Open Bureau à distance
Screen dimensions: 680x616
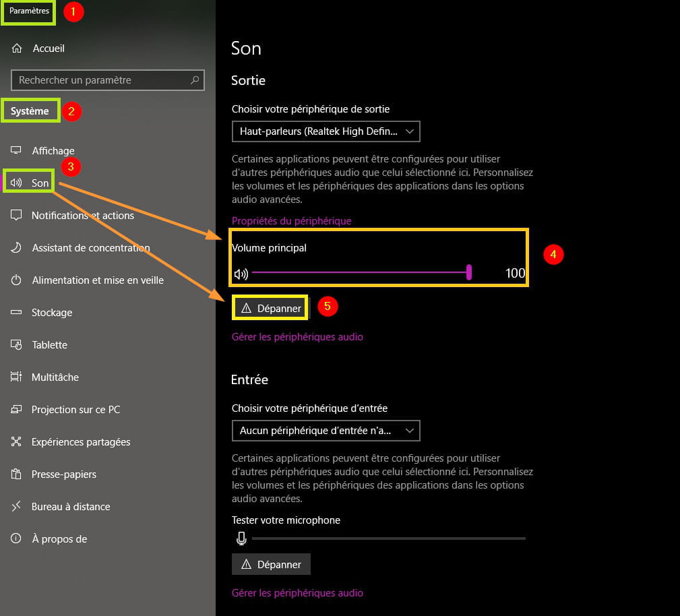tap(71, 507)
